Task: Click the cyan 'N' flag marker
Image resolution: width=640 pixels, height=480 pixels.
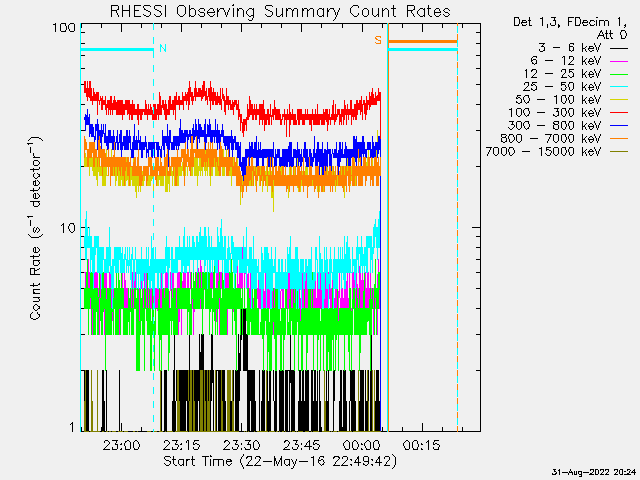Action: [x=163, y=48]
